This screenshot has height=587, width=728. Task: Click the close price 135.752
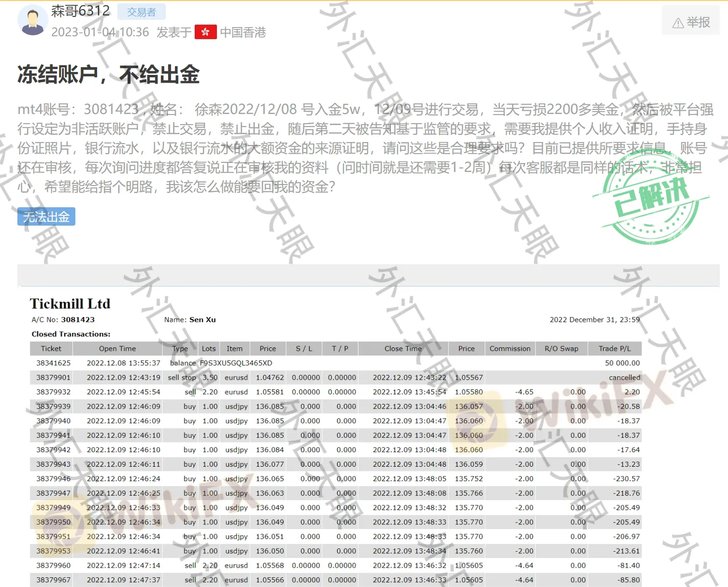(x=469, y=479)
